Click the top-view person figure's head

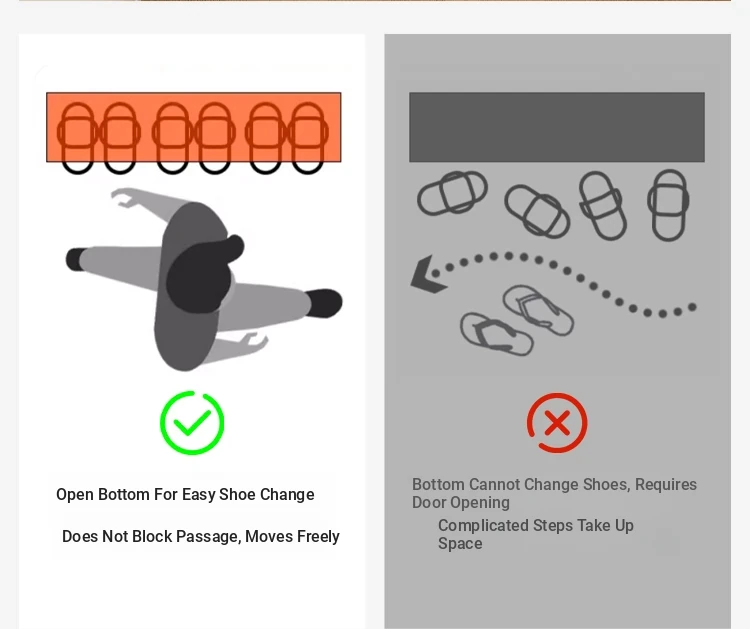[204, 274]
